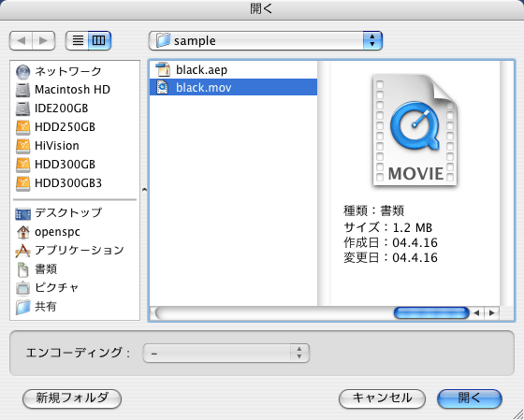Click the sidebar divider grip handle
The height and width of the screenshot is (420, 524).
[144, 190]
